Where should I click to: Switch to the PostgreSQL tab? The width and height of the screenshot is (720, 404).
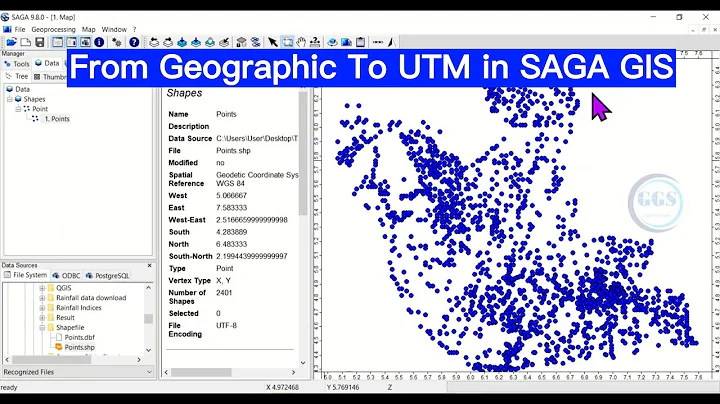click(107, 275)
